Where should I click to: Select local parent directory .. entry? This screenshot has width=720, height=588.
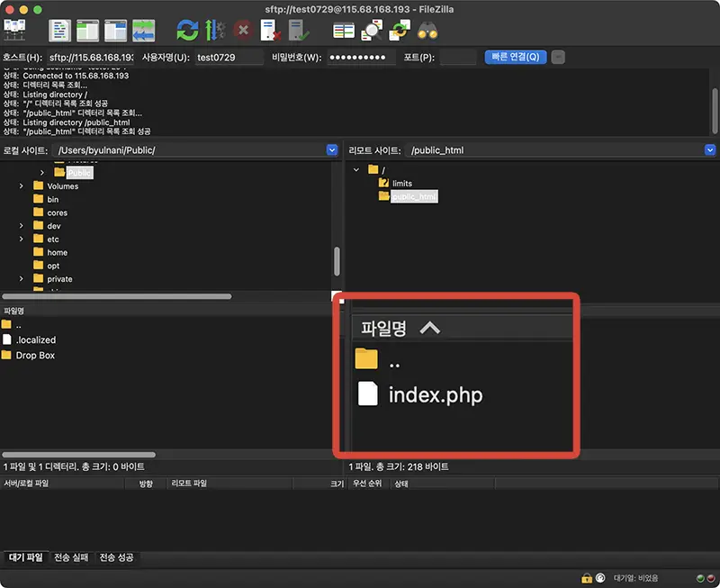18,325
